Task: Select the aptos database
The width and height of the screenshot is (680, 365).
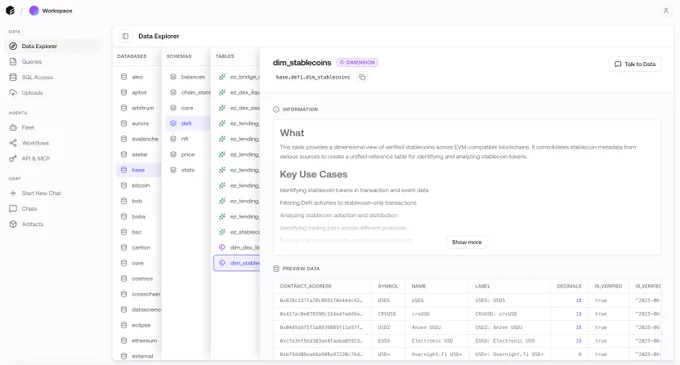Action: pos(138,92)
